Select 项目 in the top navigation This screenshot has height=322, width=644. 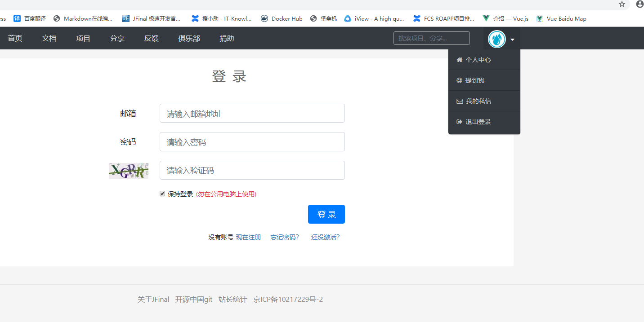83,38
